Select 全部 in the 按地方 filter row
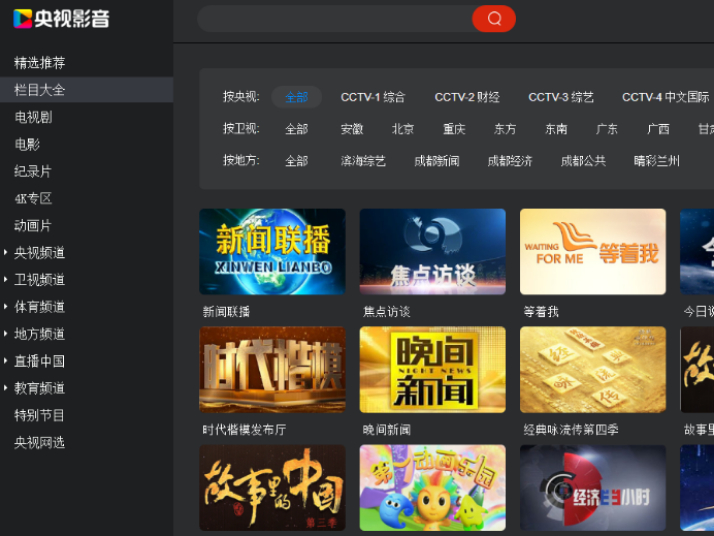 (296, 161)
